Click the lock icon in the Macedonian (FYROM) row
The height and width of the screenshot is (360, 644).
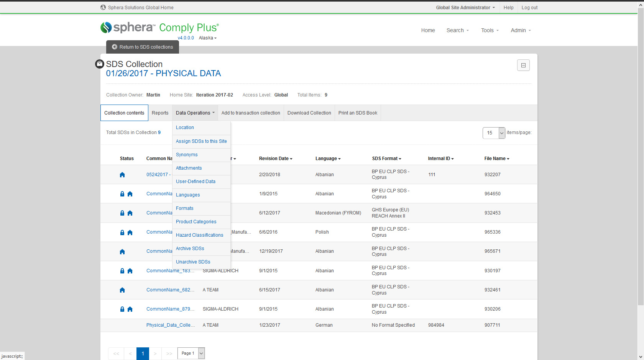click(x=122, y=213)
